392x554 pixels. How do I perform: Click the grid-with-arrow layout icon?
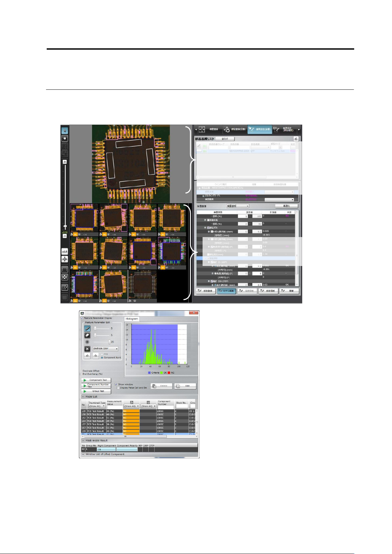[65, 287]
